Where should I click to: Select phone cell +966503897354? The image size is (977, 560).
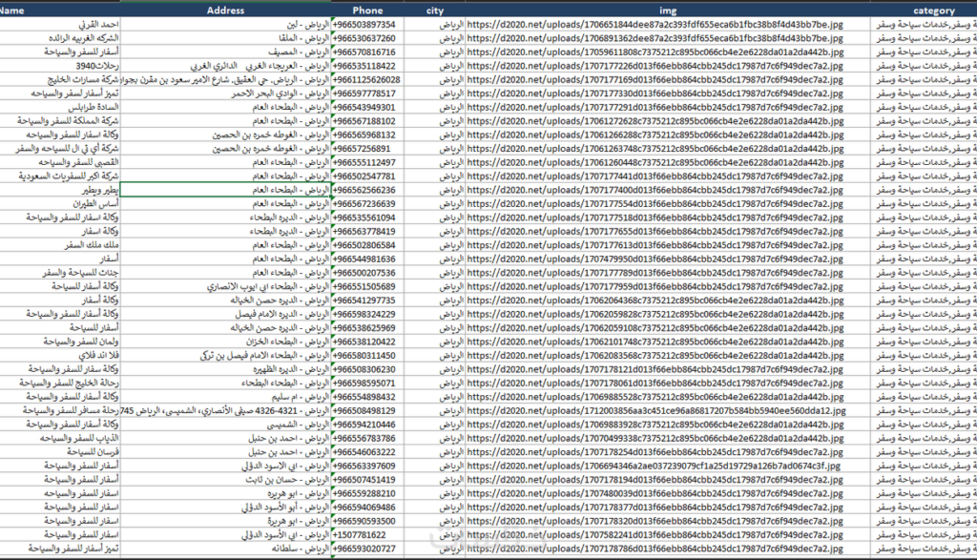pyautogui.click(x=367, y=24)
